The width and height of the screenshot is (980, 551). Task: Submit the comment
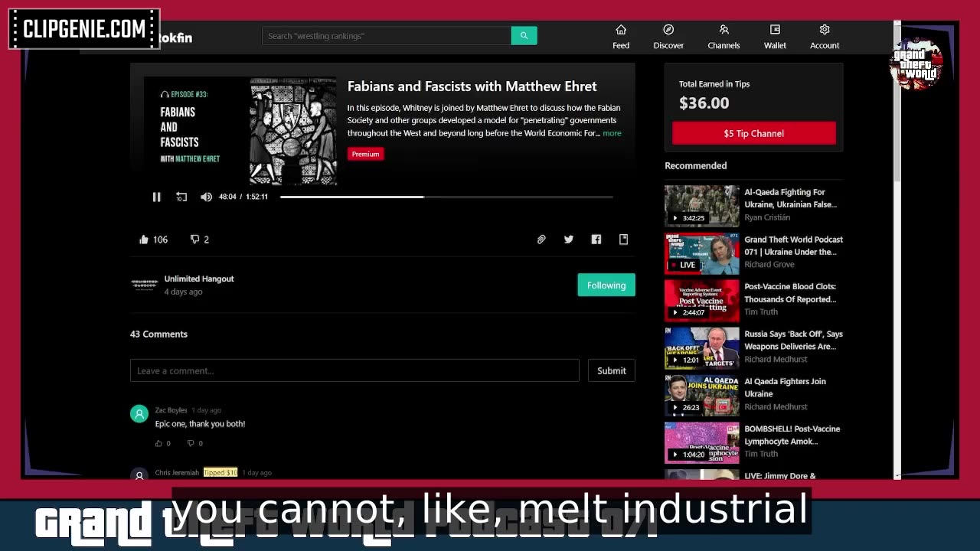pos(612,370)
